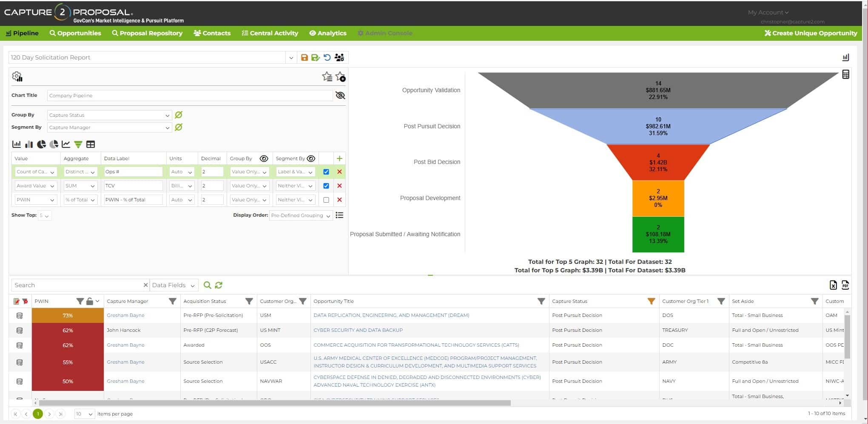Uncheck the Ops # row checkbox
The width and height of the screenshot is (868, 424).
coord(326,172)
